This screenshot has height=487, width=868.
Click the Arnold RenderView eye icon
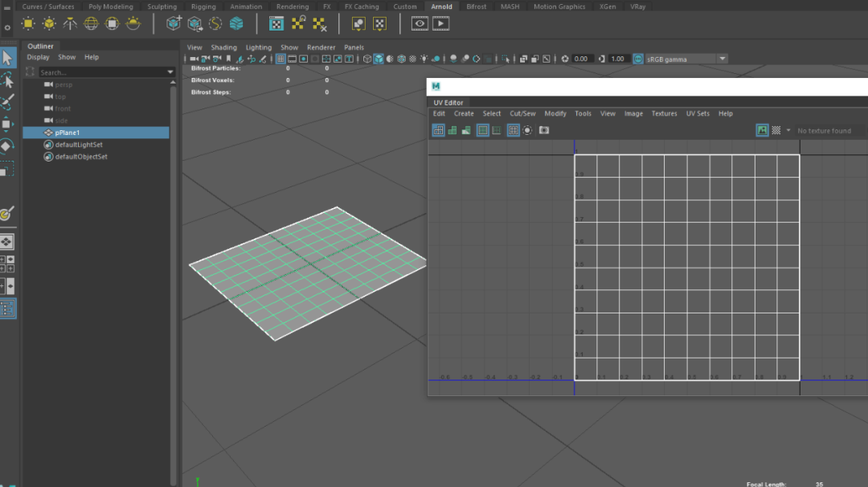(x=420, y=23)
